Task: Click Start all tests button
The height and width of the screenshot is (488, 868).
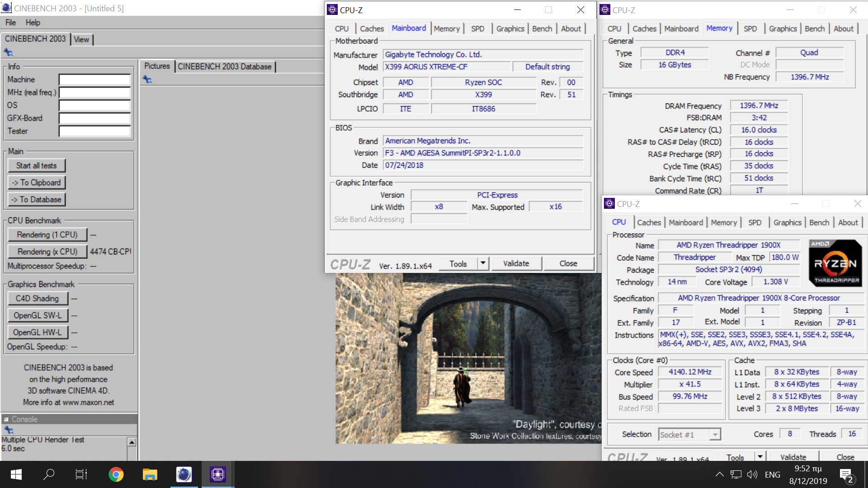Action: [x=37, y=165]
